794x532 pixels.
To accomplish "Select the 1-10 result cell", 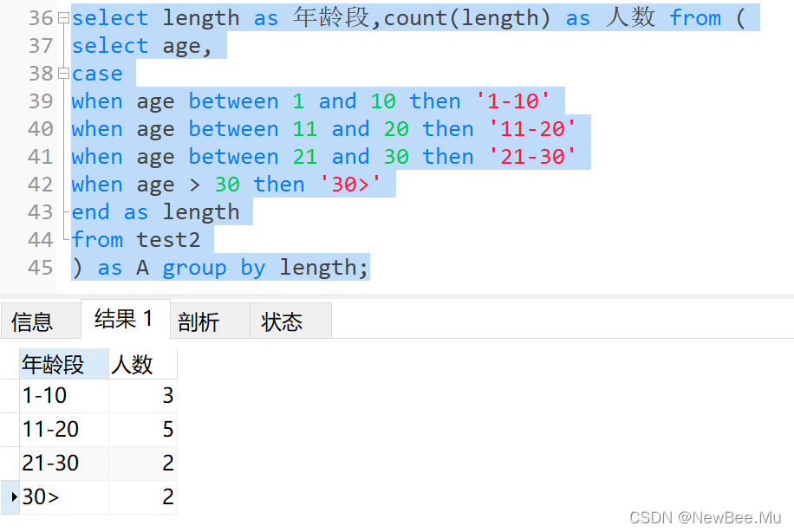I will coord(64,395).
